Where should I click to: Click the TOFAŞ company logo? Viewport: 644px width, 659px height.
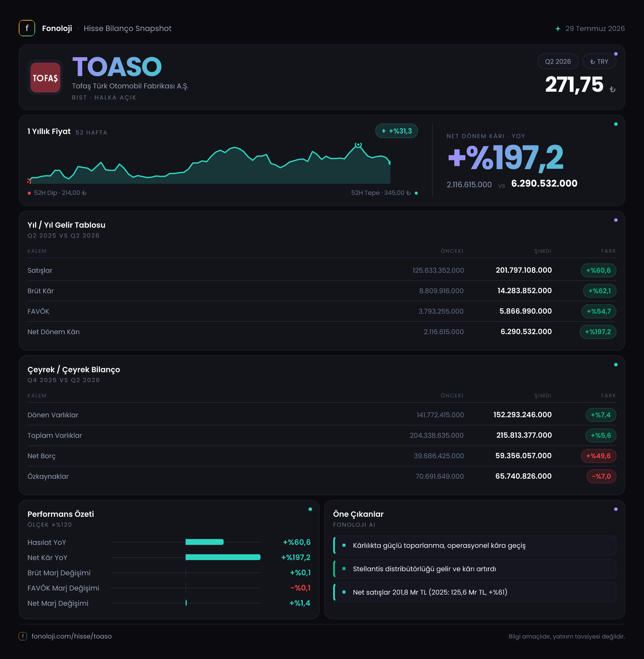coord(45,78)
